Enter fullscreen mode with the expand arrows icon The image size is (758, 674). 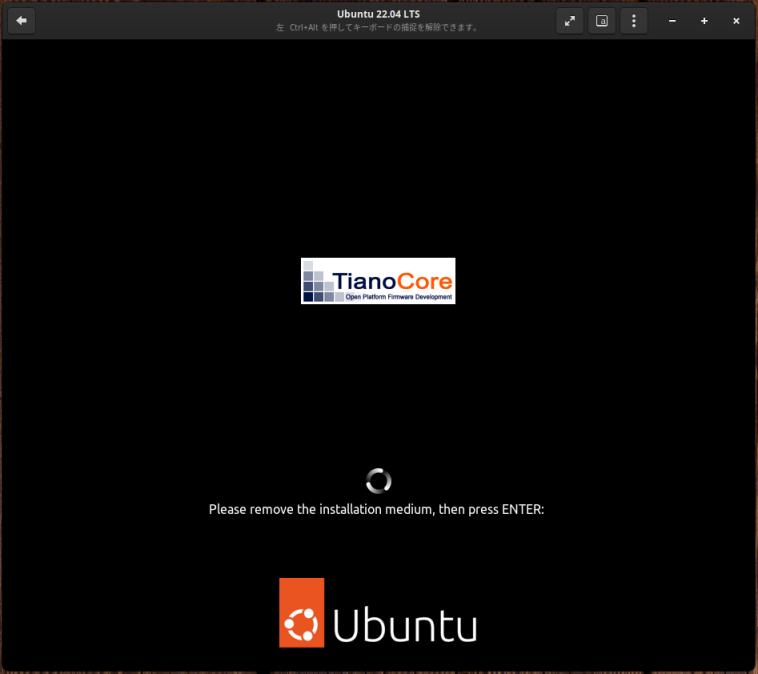click(x=570, y=21)
